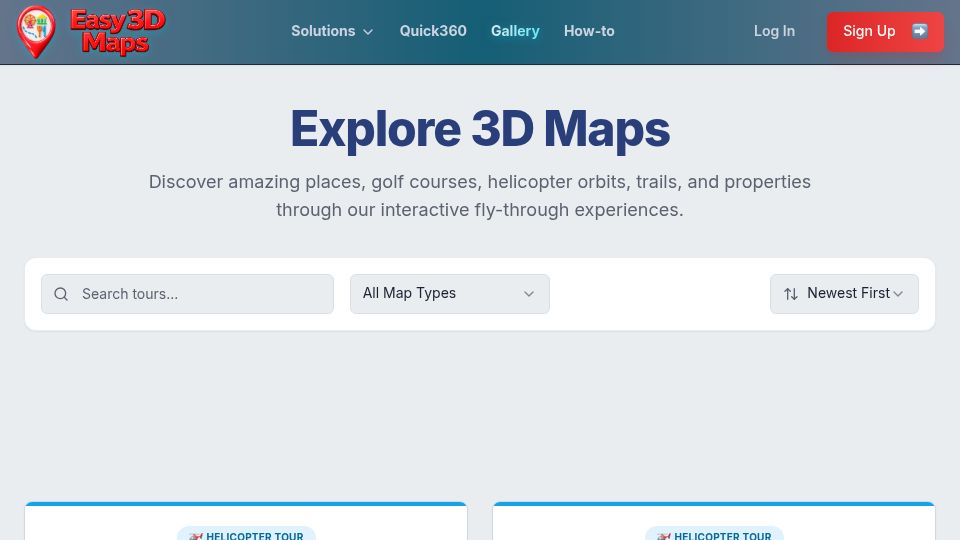Click the red Sign Up button
The height and width of the screenshot is (540, 960).
885,32
